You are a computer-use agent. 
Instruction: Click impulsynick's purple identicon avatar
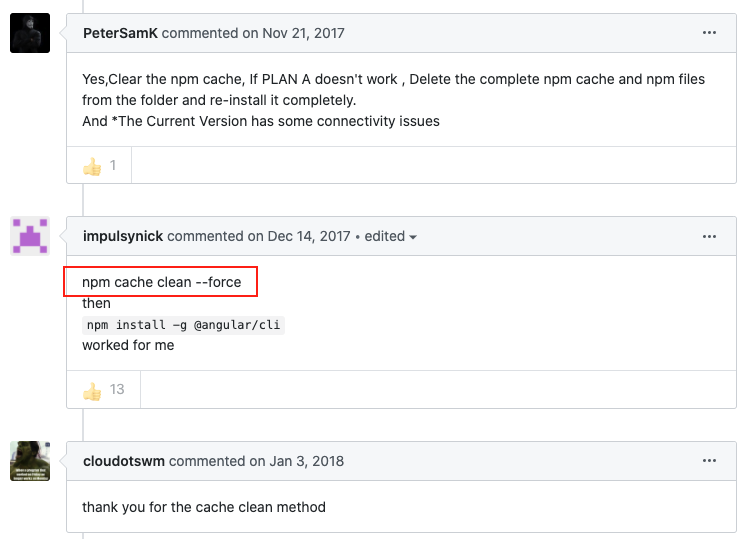pos(30,236)
